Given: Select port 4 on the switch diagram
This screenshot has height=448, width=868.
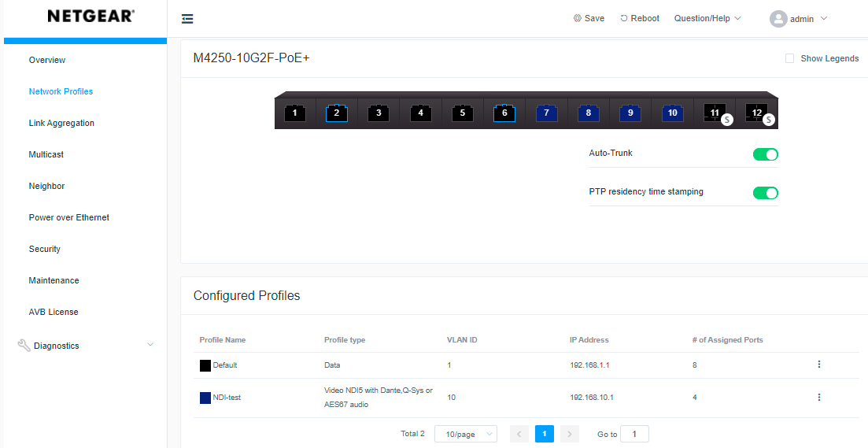Looking at the screenshot, I should coord(421,113).
